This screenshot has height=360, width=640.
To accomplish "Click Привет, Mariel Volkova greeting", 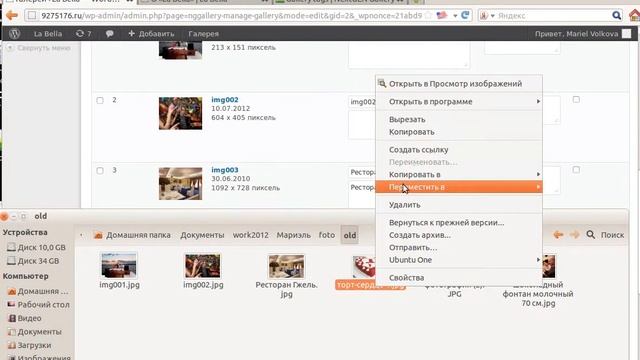I will pos(576,34).
